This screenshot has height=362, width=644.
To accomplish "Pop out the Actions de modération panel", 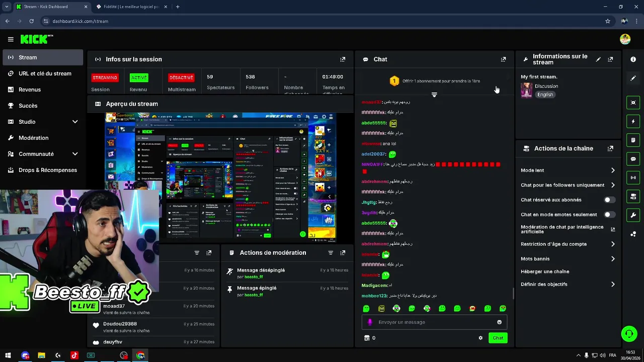I will (x=343, y=253).
